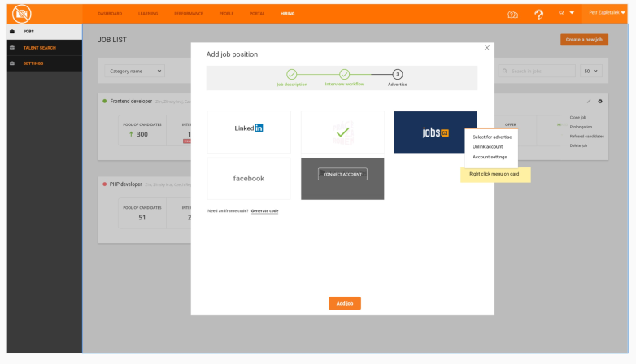Screen dimensions: 636x364
Task: Deselect the checked Prace za rohem card
Action: tap(342, 132)
